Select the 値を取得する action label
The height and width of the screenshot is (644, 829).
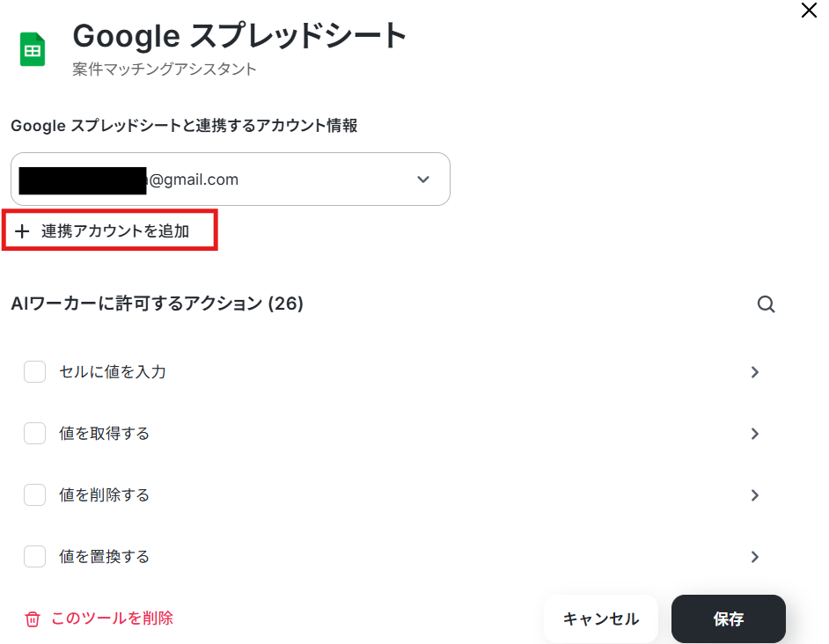click(104, 434)
